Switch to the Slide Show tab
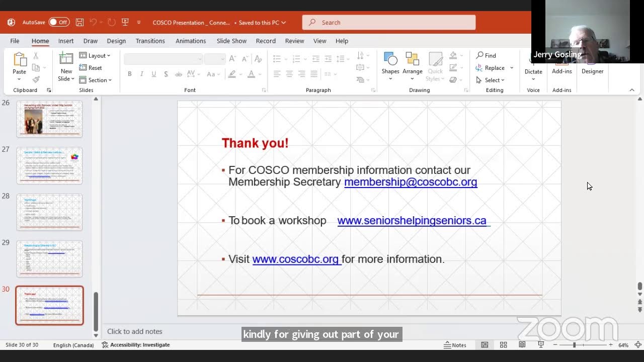644x362 pixels. coord(231,41)
